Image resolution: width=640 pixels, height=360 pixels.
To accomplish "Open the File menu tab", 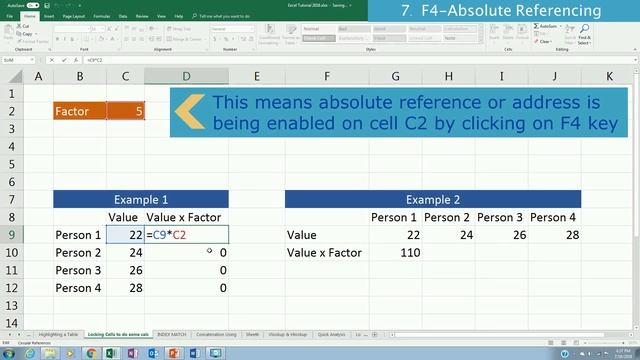I will (x=10, y=16).
